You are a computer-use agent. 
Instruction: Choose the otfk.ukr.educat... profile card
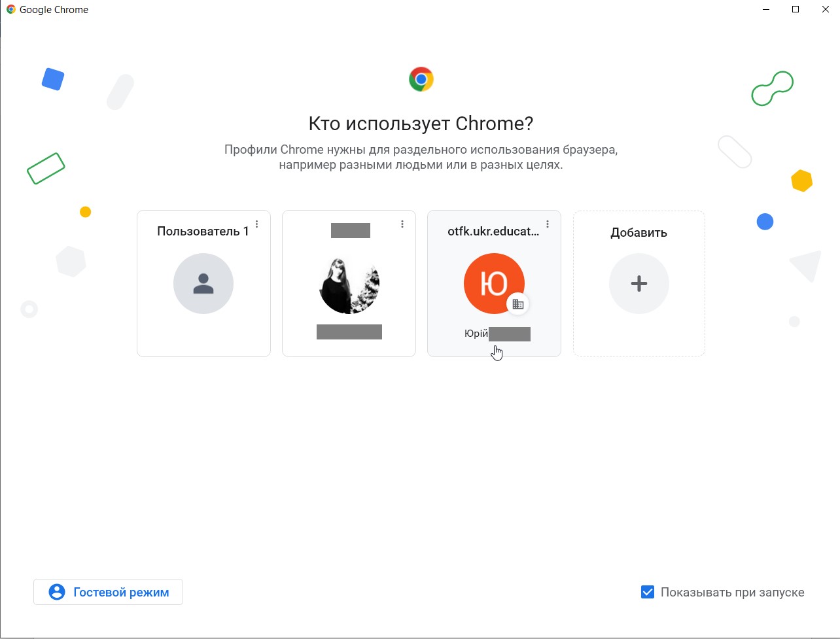click(494, 283)
